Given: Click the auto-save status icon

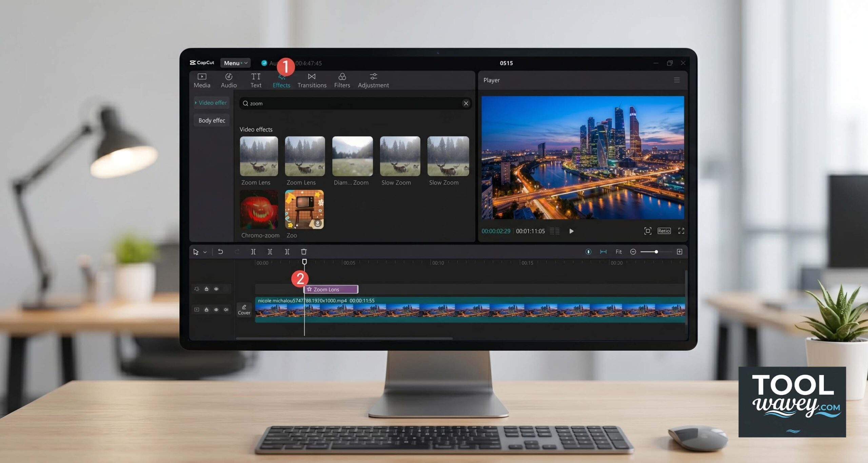Looking at the screenshot, I should 264,63.
